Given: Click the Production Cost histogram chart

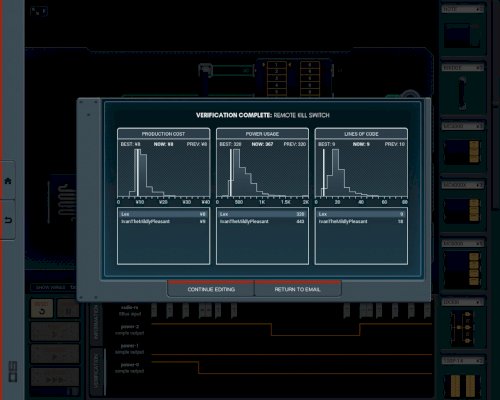Looking at the screenshot, I should [164, 173].
